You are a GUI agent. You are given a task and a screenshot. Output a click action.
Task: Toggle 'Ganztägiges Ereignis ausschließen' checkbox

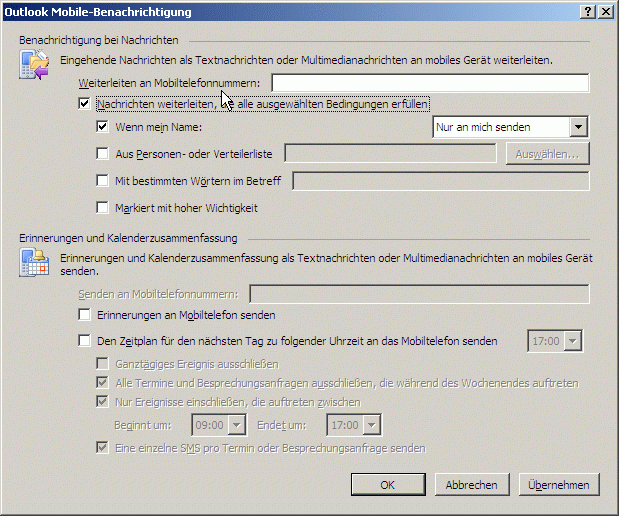pyautogui.click(x=102, y=364)
